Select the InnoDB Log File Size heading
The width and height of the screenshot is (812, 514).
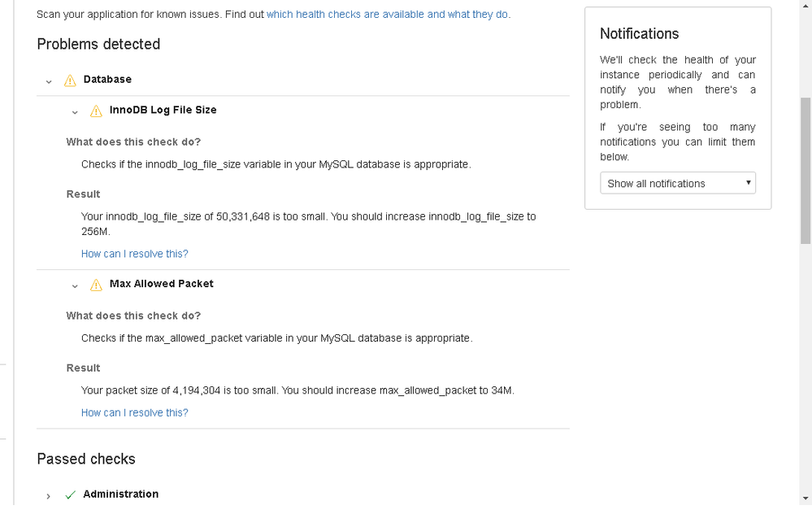coord(163,110)
